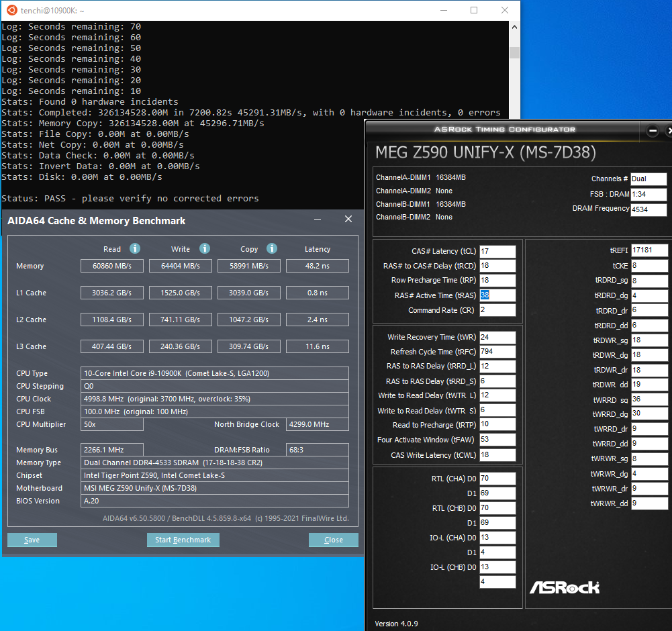Click the Write Recovery Time (tWR) field

click(497, 338)
